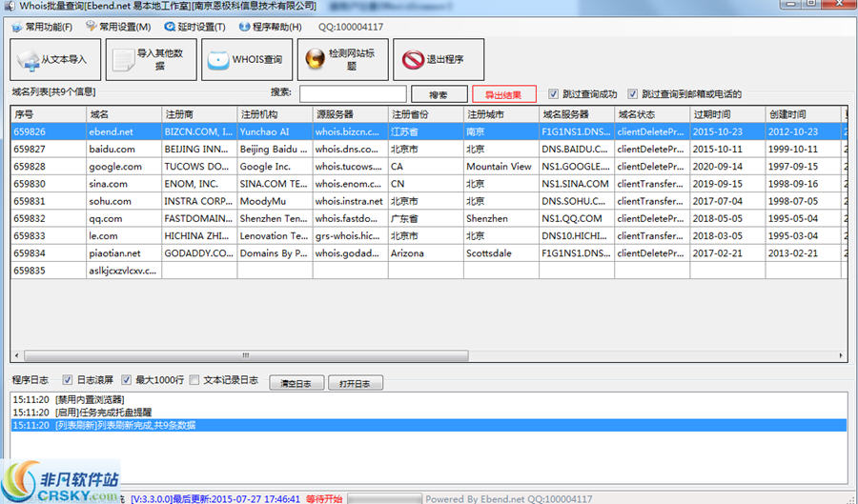The image size is (858, 504).
Task: Click the red 导出结果 export button
Action: pos(504,94)
